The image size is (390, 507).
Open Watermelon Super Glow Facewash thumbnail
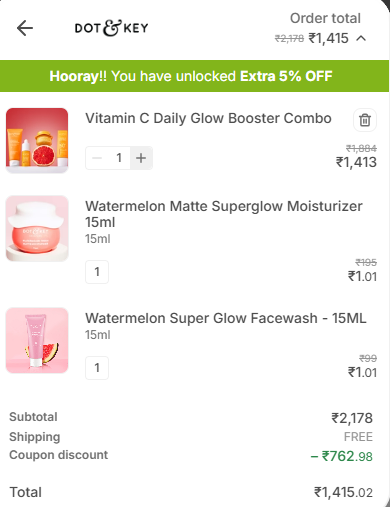coord(37,340)
